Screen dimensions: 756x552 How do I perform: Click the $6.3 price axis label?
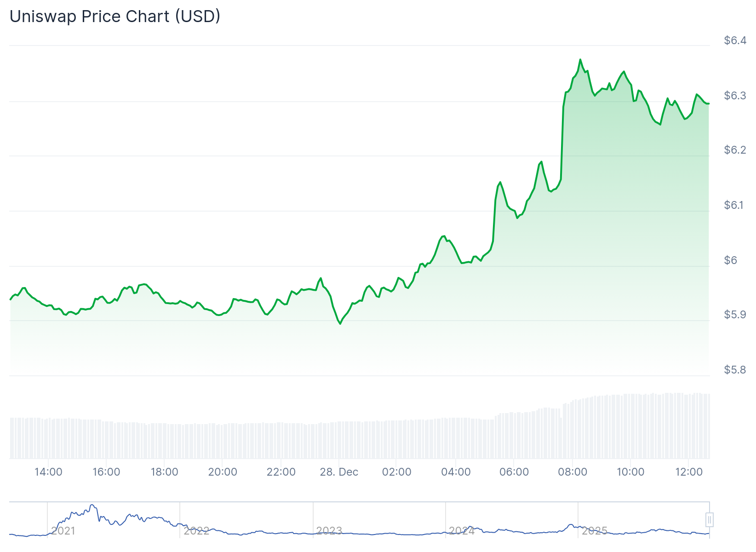(x=735, y=96)
